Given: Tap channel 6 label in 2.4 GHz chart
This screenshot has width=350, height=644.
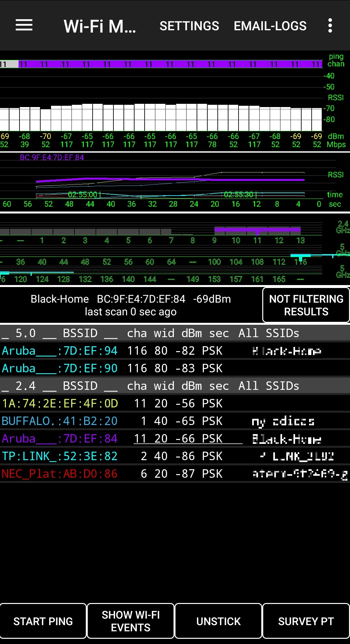Looking at the screenshot, I should 150,240.
